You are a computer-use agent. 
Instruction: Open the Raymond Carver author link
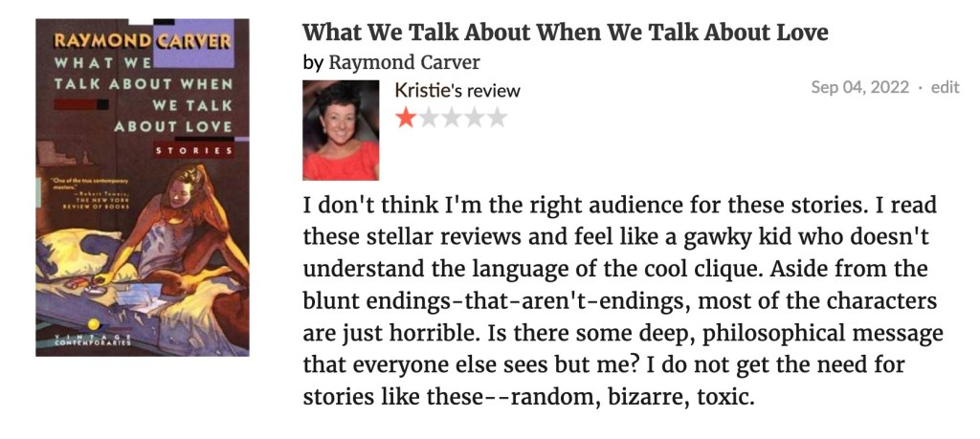404,63
